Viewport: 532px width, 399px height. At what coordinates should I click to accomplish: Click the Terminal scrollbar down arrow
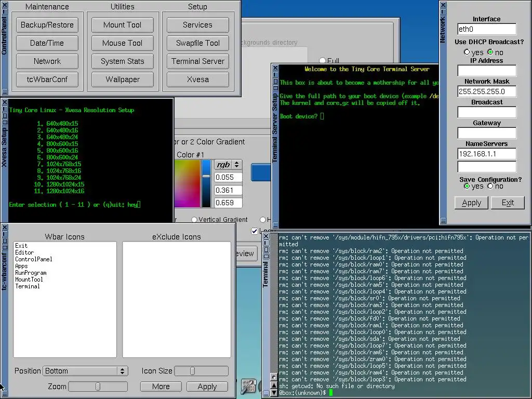274,393
